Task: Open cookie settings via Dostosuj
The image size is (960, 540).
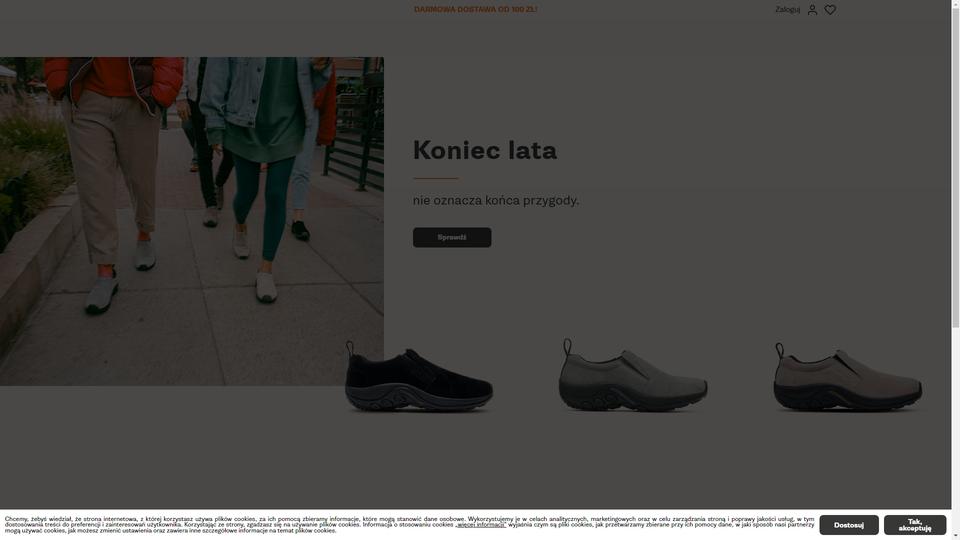Action: (849, 525)
